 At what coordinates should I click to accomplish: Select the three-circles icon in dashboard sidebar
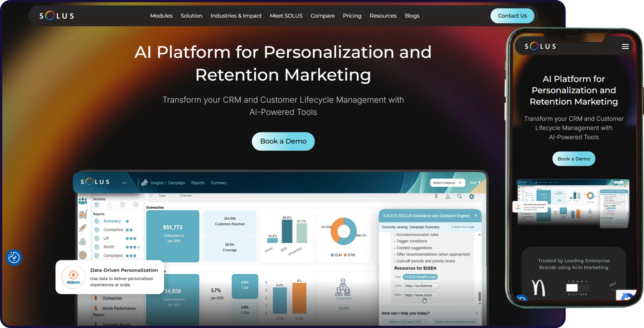83,242
